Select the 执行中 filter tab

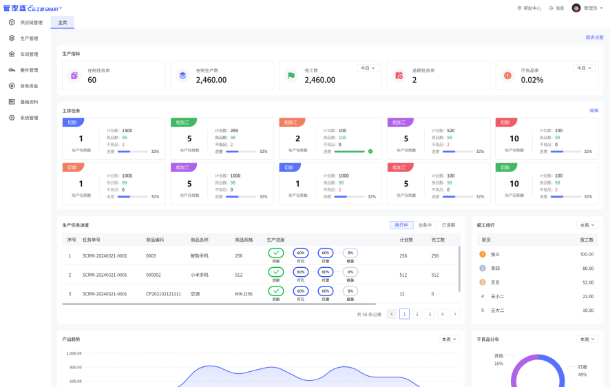(401, 225)
